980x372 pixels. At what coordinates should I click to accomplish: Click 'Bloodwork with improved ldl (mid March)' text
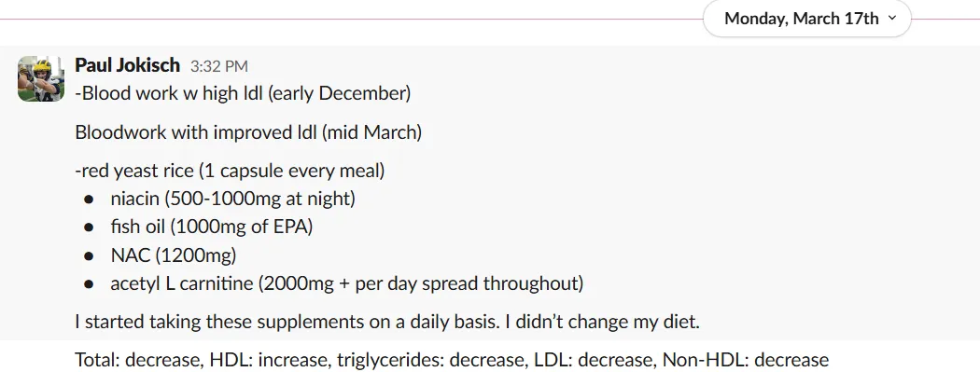click(x=248, y=132)
